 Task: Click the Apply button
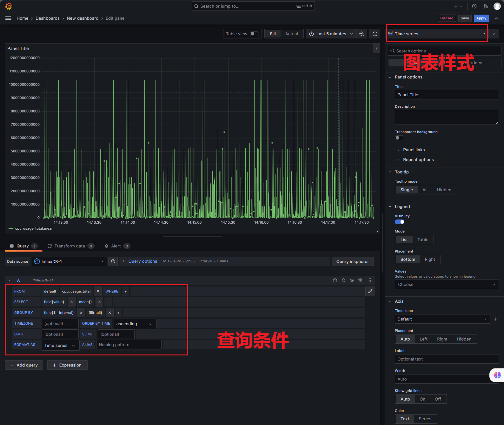pos(481,18)
